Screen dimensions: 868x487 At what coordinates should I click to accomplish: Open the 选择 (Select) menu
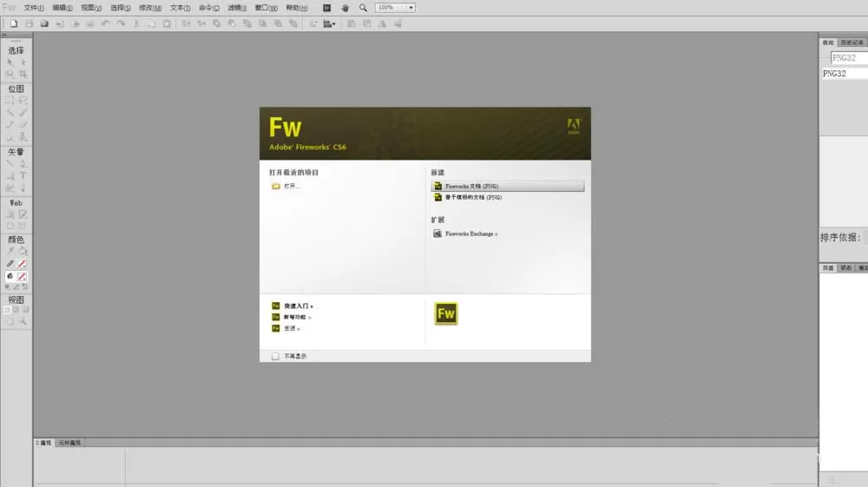point(120,8)
